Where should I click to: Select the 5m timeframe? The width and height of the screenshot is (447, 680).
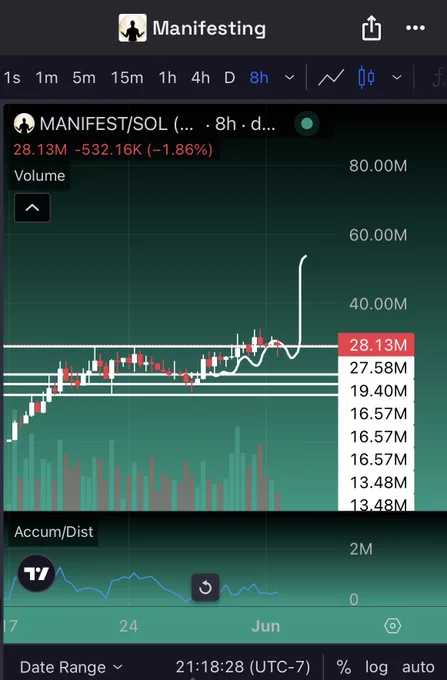coord(84,78)
